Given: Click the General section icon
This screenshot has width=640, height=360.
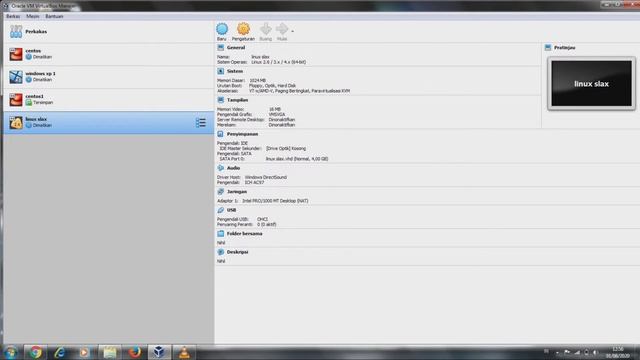Looking at the screenshot, I should point(221,48).
